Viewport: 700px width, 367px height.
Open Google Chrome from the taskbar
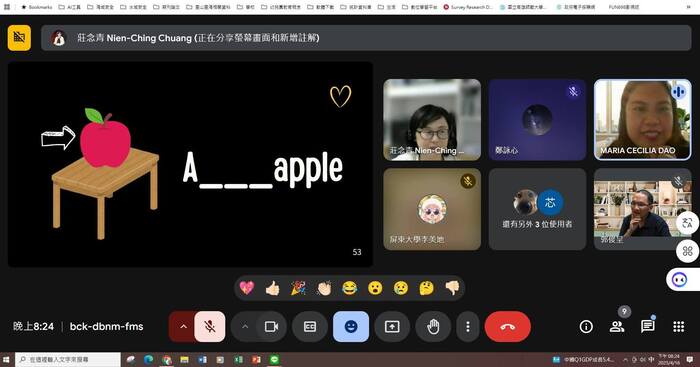coord(167,359)
